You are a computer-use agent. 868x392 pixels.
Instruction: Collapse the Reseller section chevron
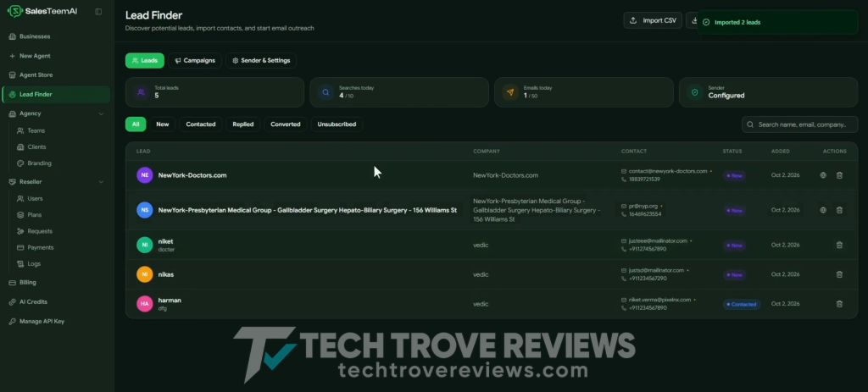pos(101,182)
